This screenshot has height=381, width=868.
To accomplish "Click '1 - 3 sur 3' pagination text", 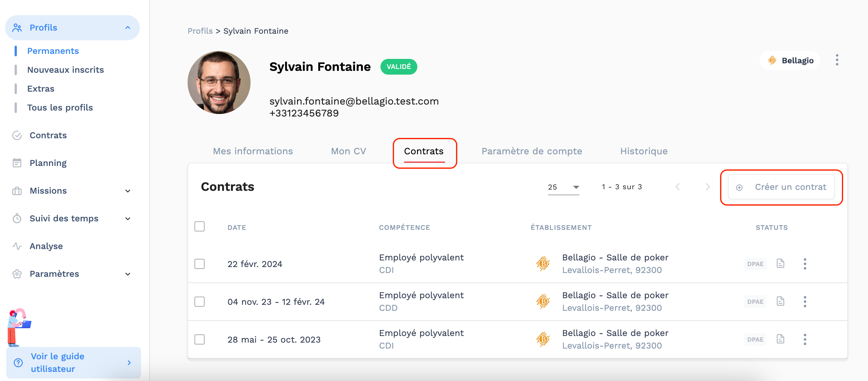I will click(x=622, y=187).
